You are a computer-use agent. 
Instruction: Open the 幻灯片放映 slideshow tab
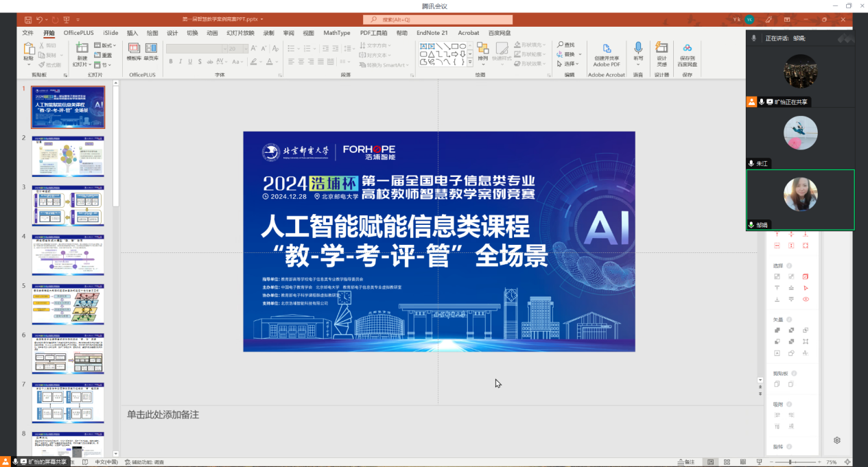240,32
